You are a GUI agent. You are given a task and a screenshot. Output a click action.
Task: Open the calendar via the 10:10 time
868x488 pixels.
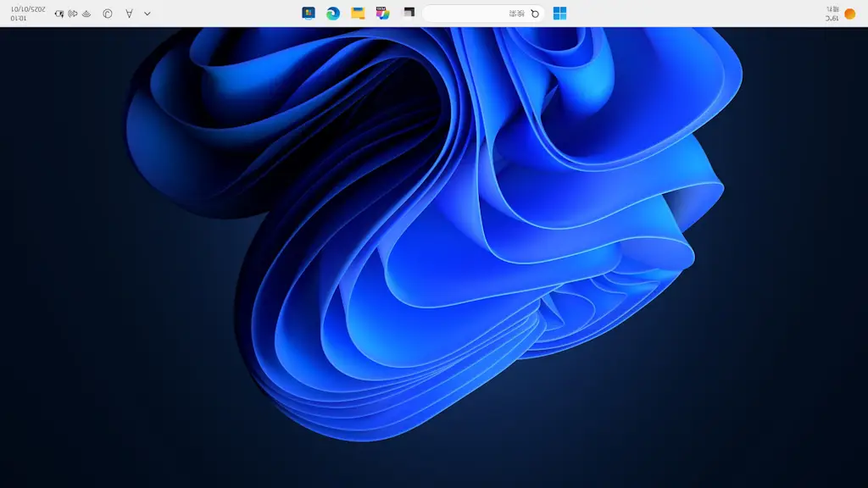19,18
